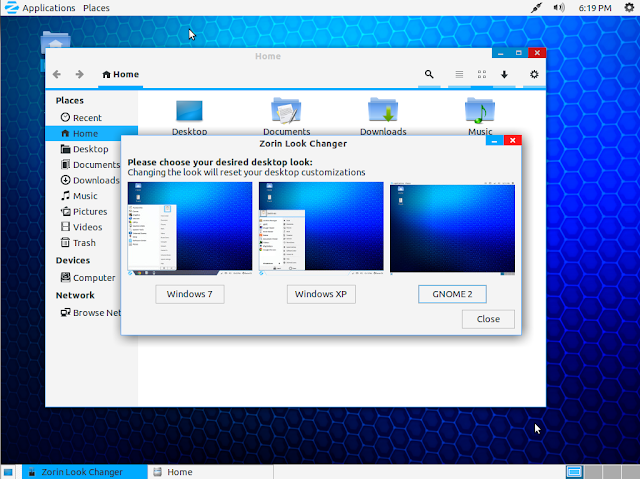
Task: Click the 6:19 PM clock
Action: [595, 8]
